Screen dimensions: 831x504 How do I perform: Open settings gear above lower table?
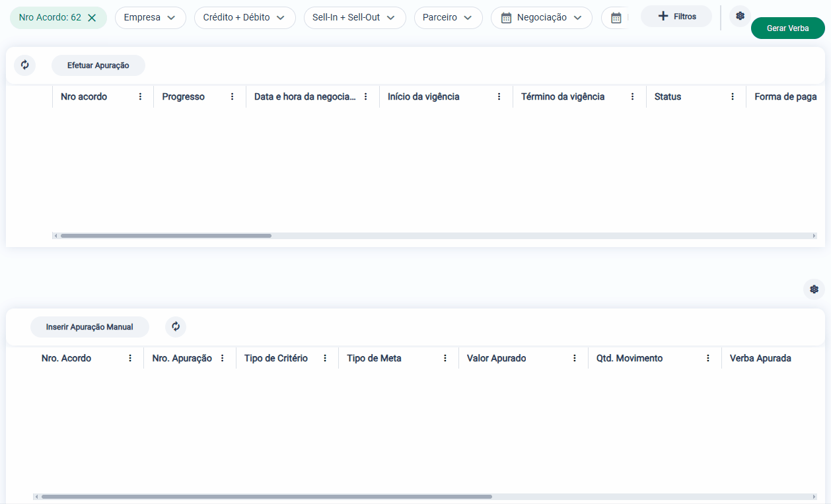814,289
